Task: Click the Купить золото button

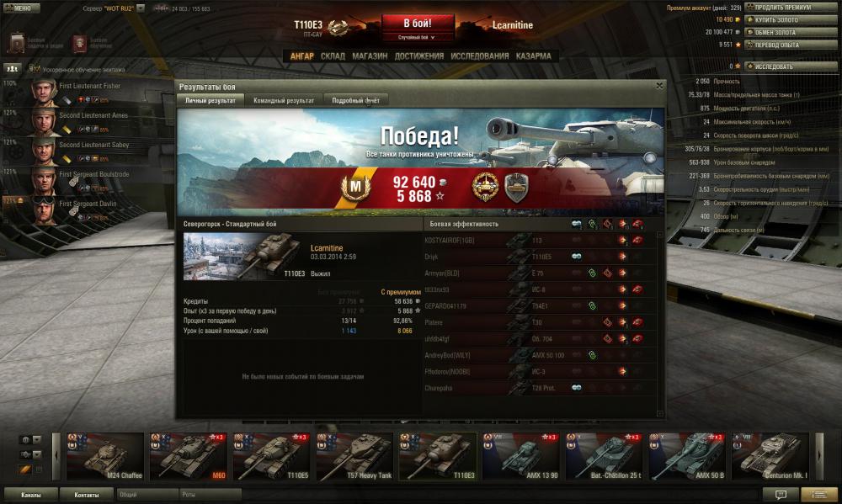Action: [x=791, y=20]
